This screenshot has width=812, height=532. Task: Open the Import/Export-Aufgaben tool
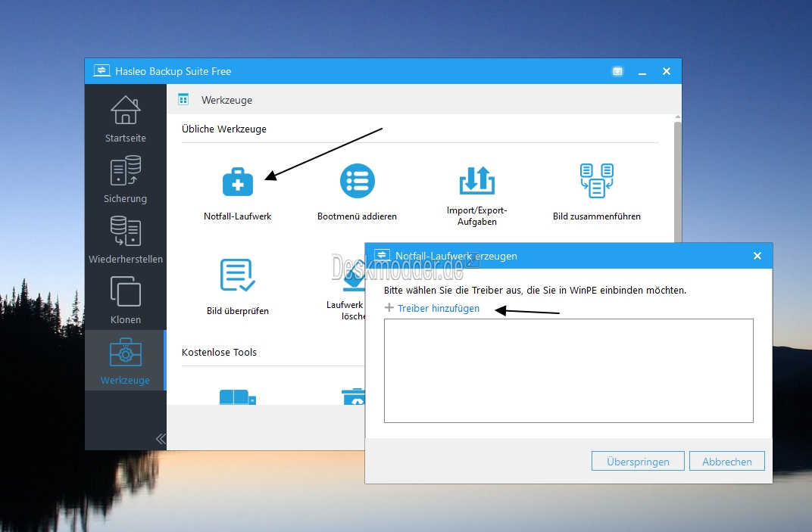point(477,195)
